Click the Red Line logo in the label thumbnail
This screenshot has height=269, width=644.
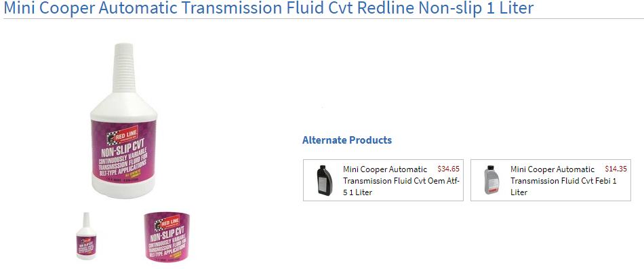(x=167, y=224)
